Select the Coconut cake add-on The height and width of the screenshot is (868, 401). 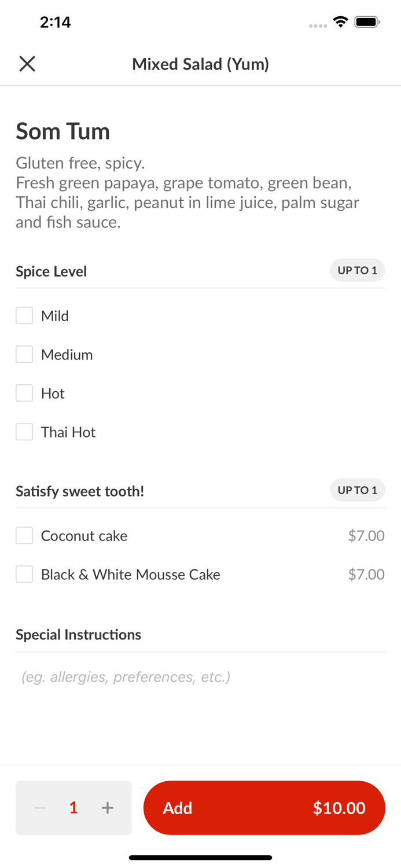pos(24,535)
